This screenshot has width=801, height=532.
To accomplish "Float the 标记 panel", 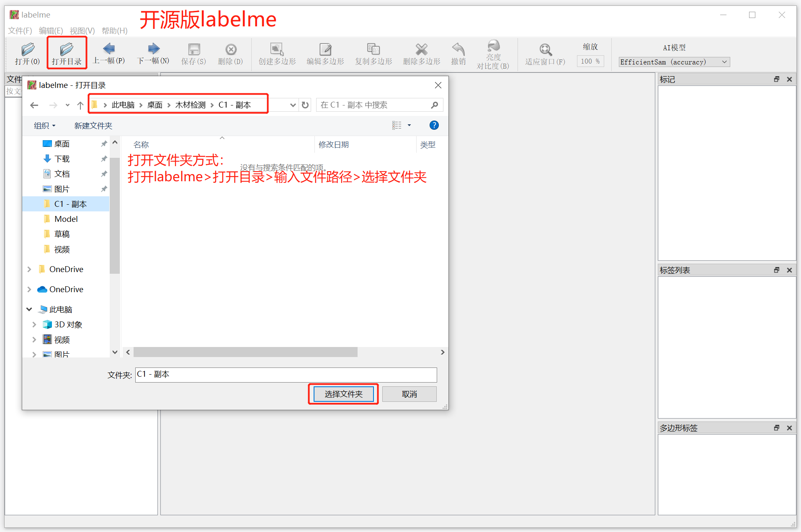I will [777, 79].
